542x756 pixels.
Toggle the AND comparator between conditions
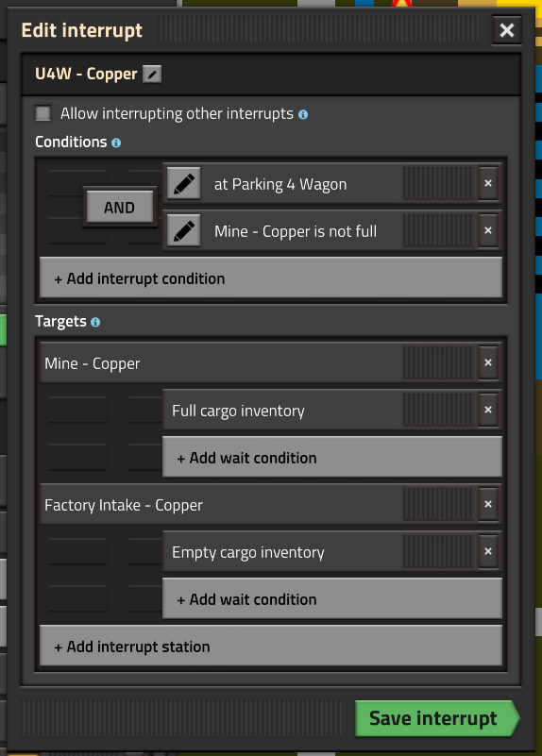[x=120, y=208]
